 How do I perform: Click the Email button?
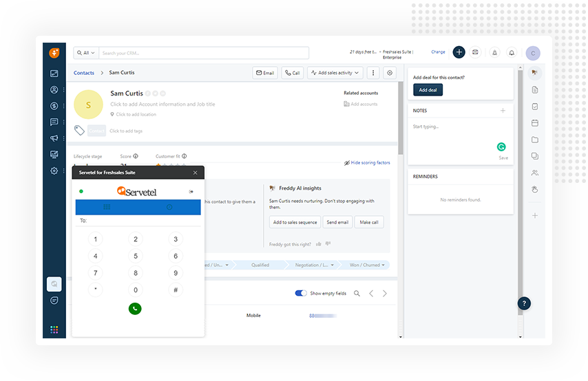pos(265,73)
